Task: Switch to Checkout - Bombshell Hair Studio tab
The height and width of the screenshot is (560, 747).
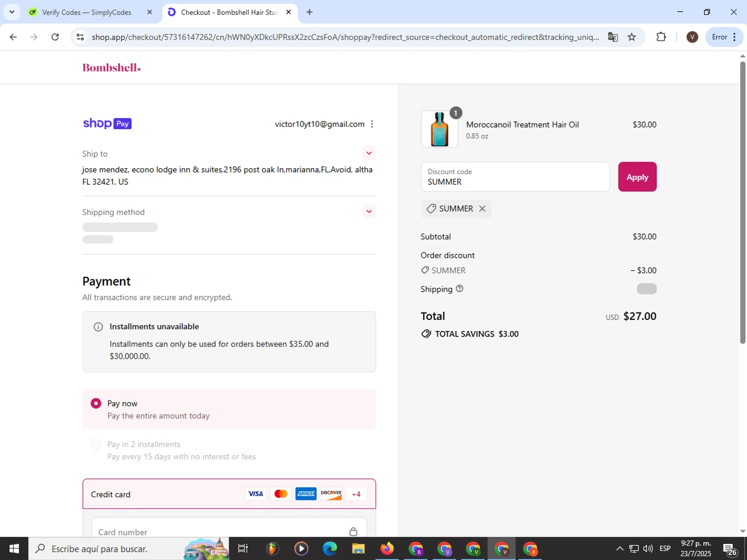Action: (230, 12)
